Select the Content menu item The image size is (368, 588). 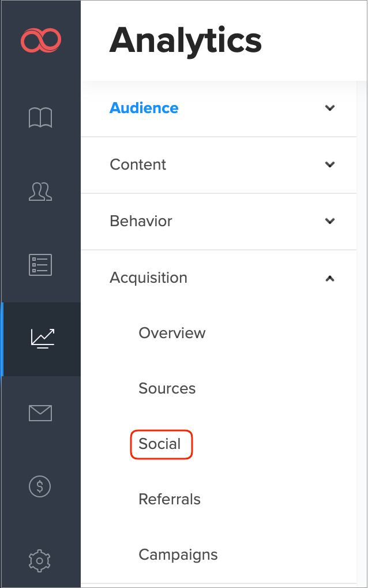click(x=138, y=164)
